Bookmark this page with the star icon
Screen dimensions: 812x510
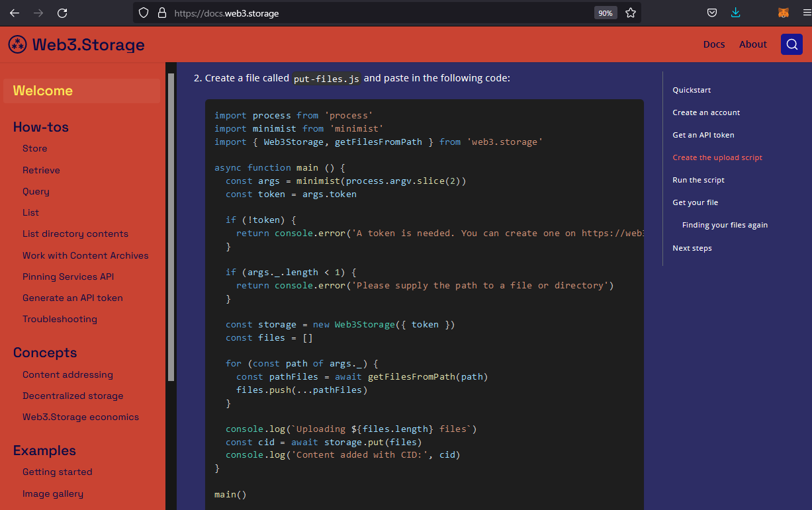[631, 13]
